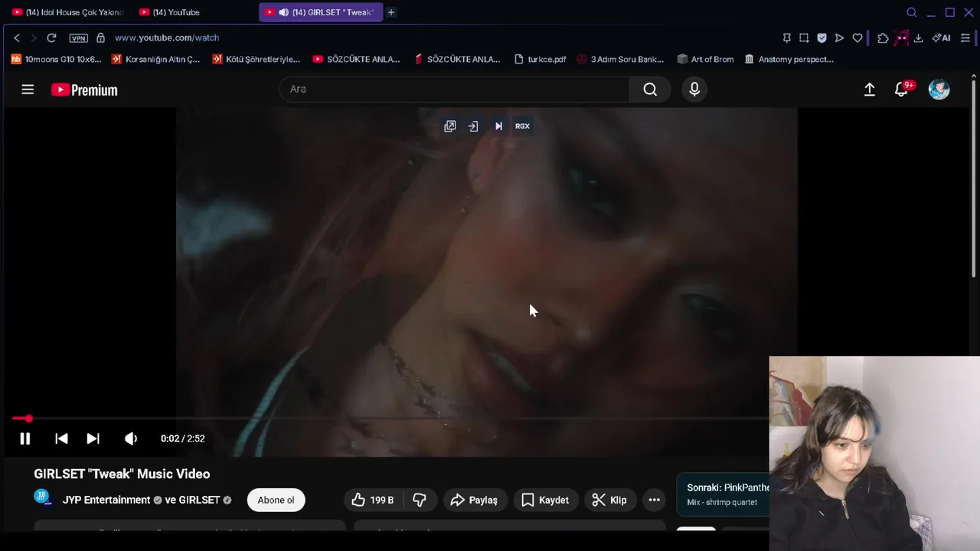Viewport: 980px width, 551px height.
Task: Reload the current page
Action: click(x=51, y=37)
